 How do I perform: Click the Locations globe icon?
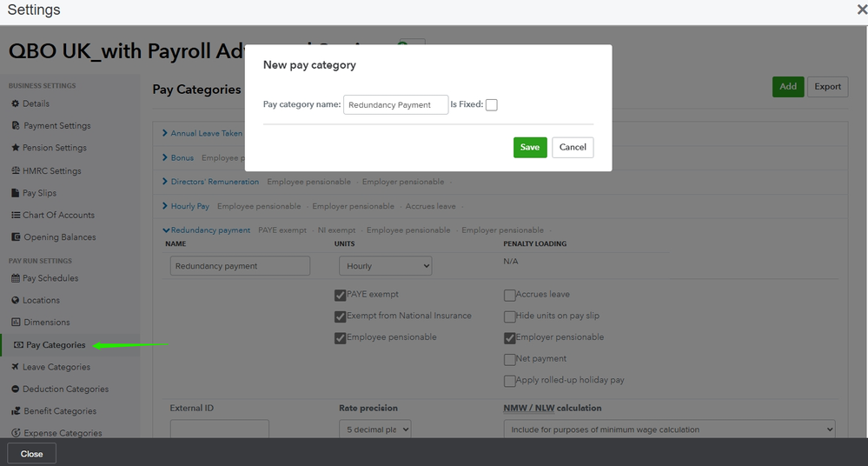click(x=15, y=300)
